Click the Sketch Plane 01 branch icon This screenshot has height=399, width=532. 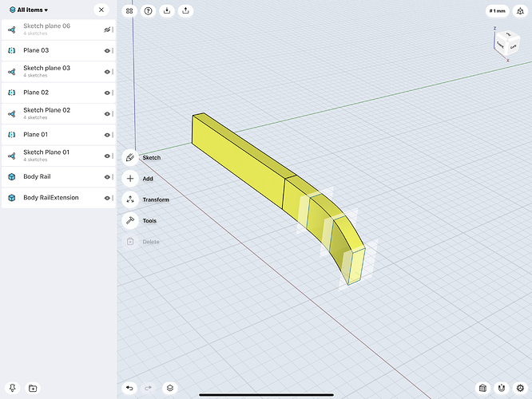coord(11,156)
